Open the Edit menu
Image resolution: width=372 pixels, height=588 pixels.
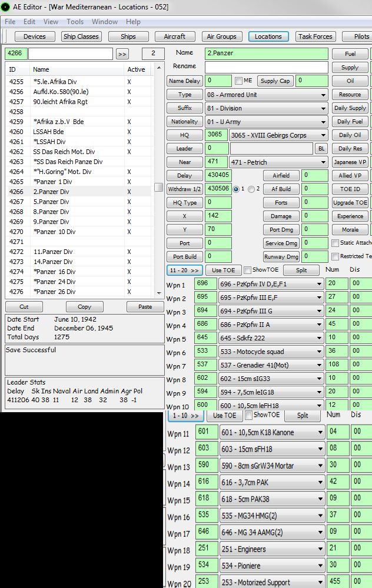point(29,22)
